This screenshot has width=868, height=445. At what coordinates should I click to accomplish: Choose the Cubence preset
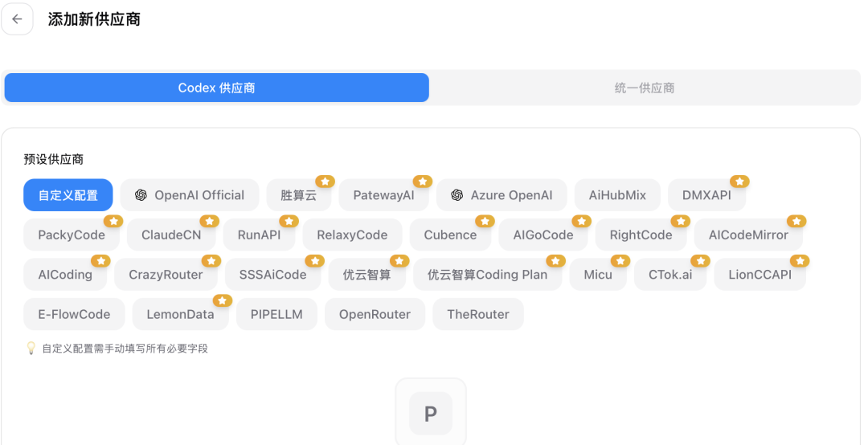[x=450, y=235]
